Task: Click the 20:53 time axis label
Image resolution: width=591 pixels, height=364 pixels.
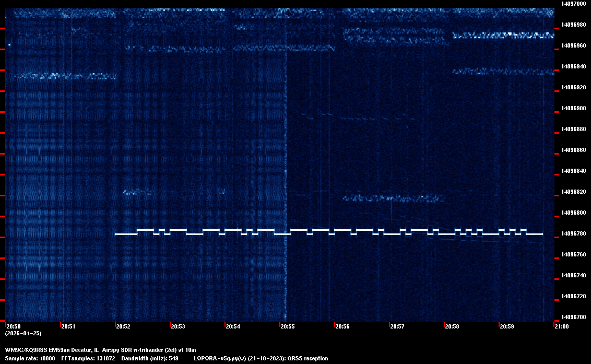Action: pos(178,327)
